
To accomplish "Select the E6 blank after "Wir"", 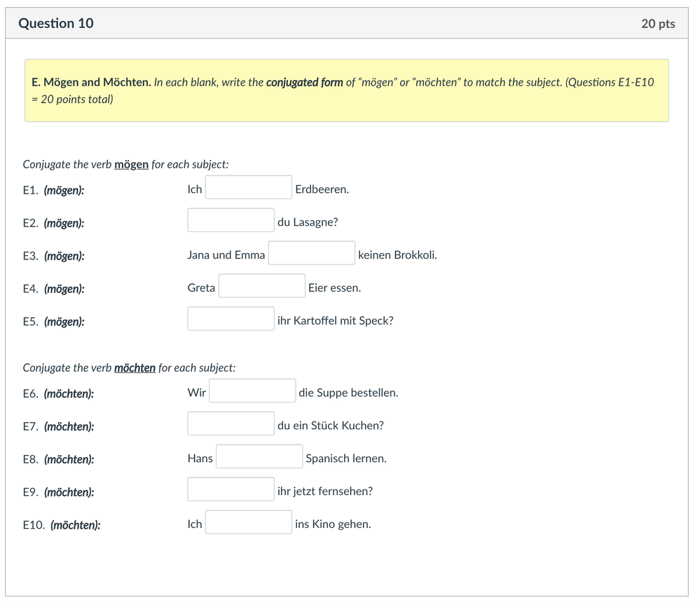I will pos(252,391).
